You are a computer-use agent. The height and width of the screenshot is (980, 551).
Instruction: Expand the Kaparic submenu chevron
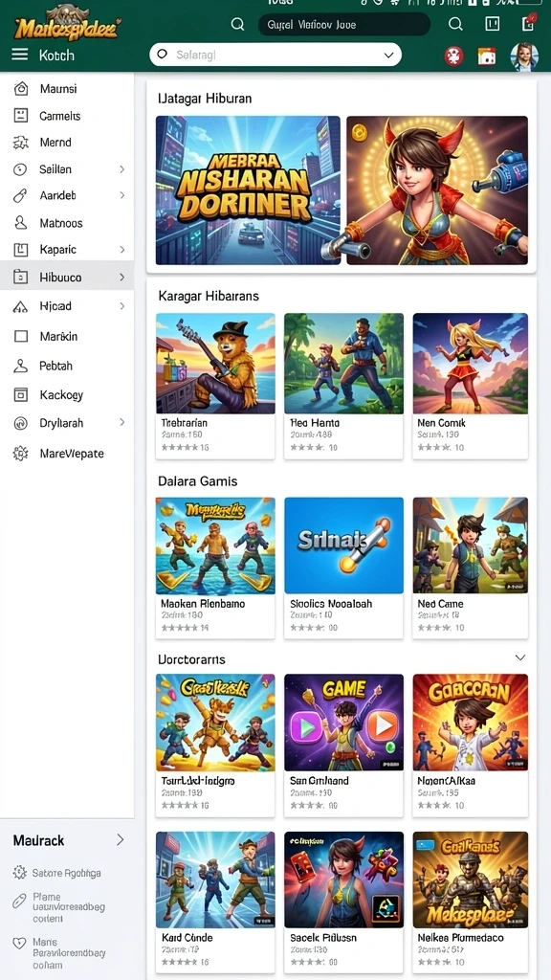pyautogui.click(x=121, y=250)
